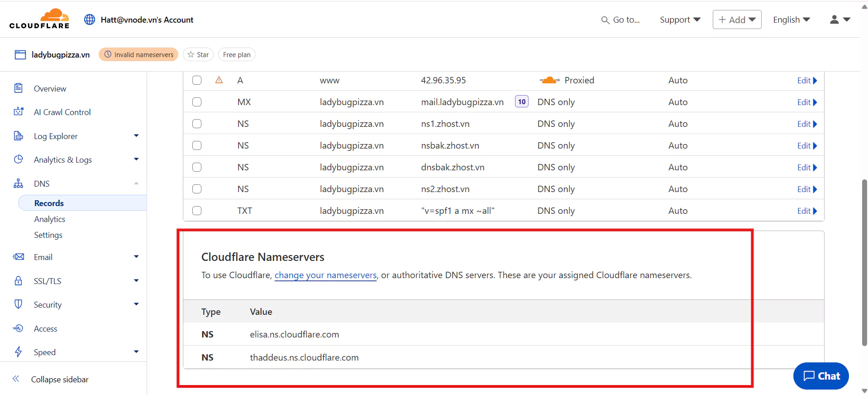
Task: Click the DNS network tree icon
Action: coord(19,183)
